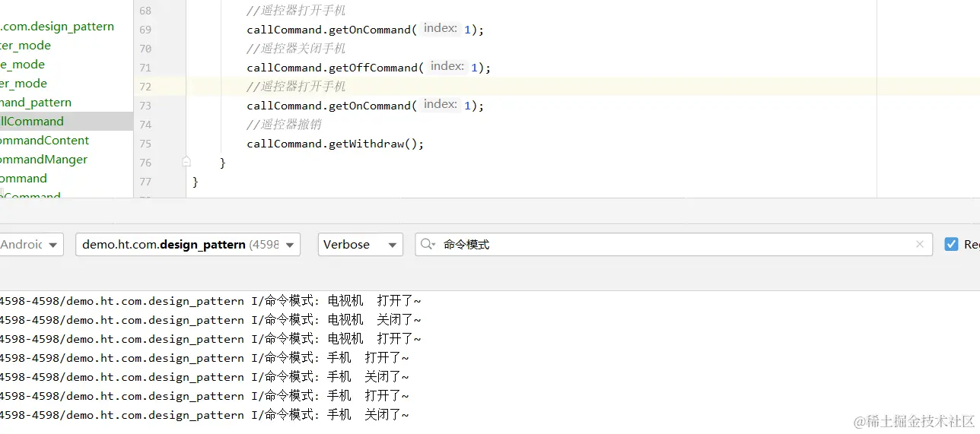Click third log line 电视机 打开了~
Screen dimensions: 980x434
coord(211,339)
